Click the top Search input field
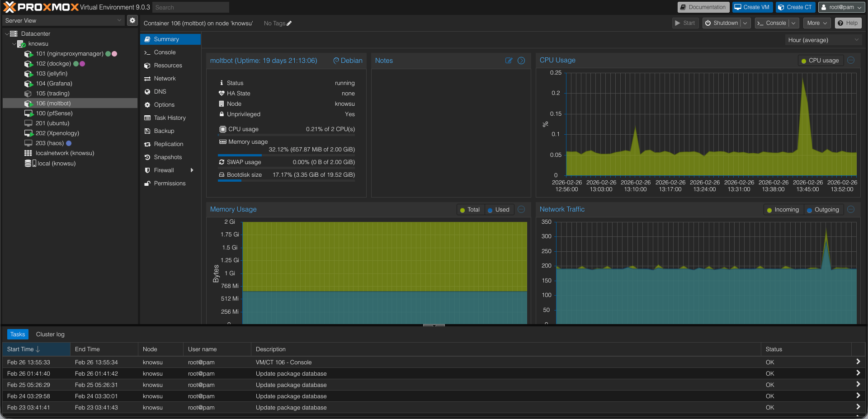Image resolution: width=868 pixels, height=419 pixels. [x=190, y=7]
